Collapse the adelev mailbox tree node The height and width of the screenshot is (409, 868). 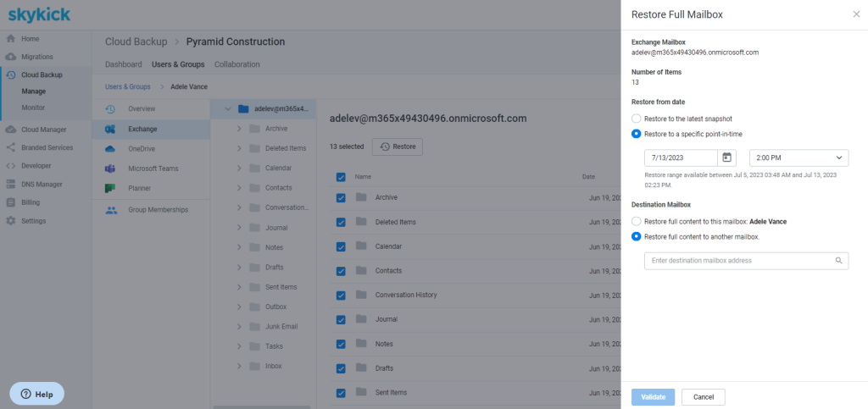click(x=227, y=109)
